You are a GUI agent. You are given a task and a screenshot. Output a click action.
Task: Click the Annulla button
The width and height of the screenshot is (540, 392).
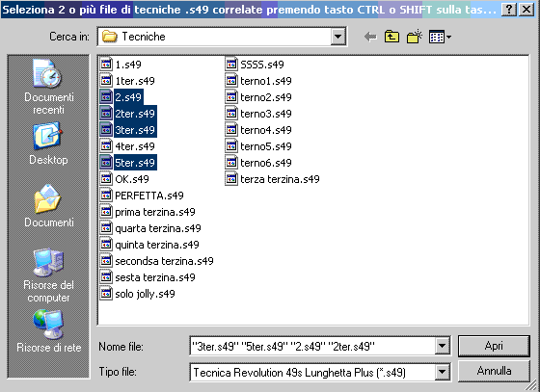[494, 371]
